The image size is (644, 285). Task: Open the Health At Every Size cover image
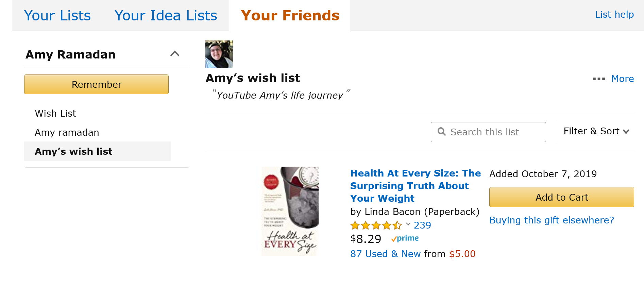pos(290,211)
